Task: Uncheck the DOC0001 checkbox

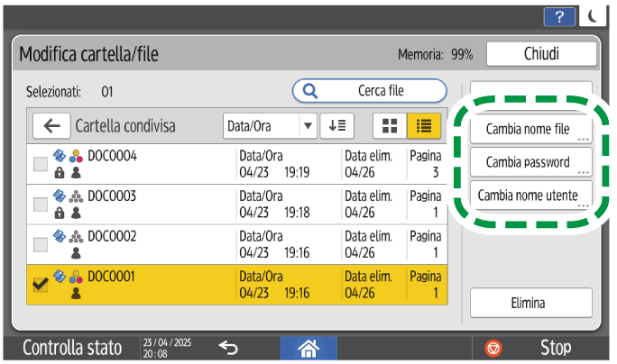Action: (41, 285)
